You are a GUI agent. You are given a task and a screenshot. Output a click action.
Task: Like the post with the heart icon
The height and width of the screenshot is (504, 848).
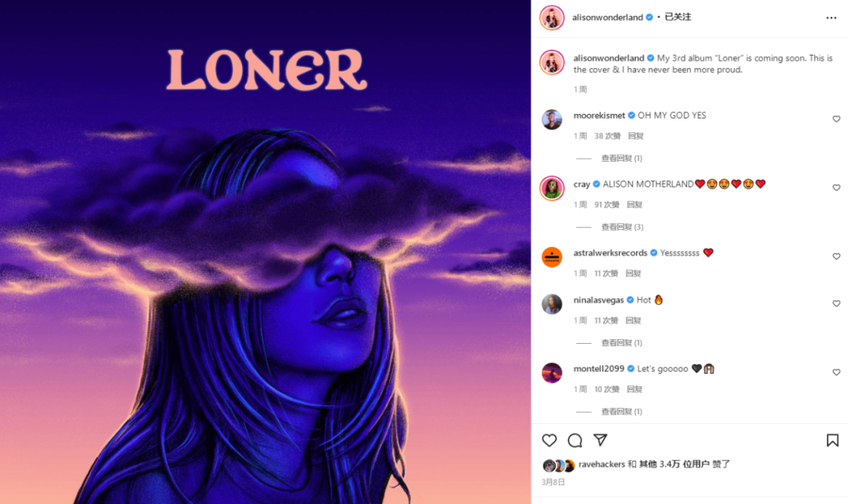549,440
